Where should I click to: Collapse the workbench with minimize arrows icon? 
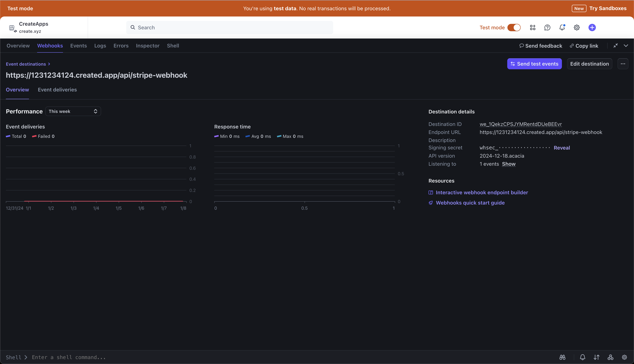(x=615, y=45)
